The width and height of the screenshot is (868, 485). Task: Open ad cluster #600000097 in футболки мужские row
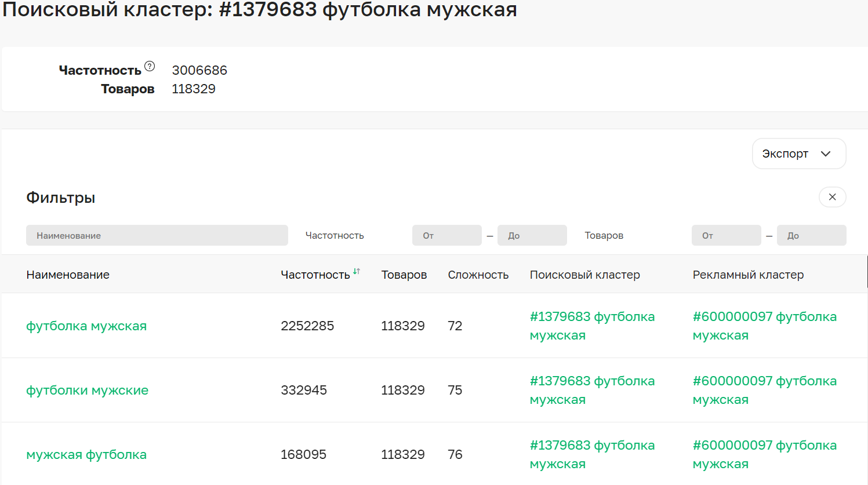click(x=765, y=390)
